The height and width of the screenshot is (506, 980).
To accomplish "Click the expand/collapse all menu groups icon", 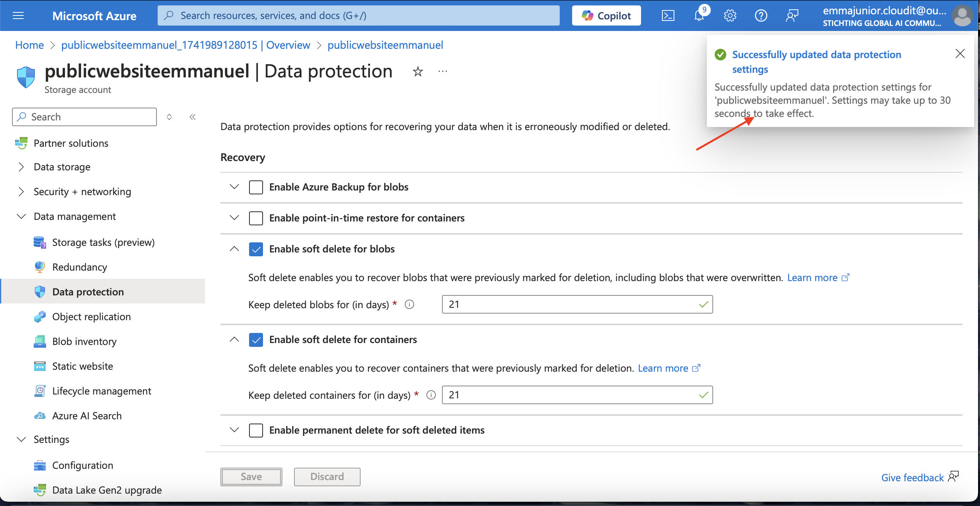I will point(169,117).
